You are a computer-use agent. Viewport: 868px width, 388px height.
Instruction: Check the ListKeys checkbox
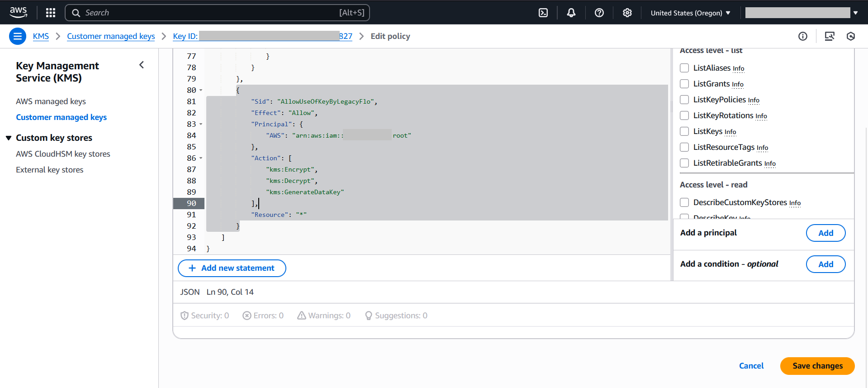684,131
